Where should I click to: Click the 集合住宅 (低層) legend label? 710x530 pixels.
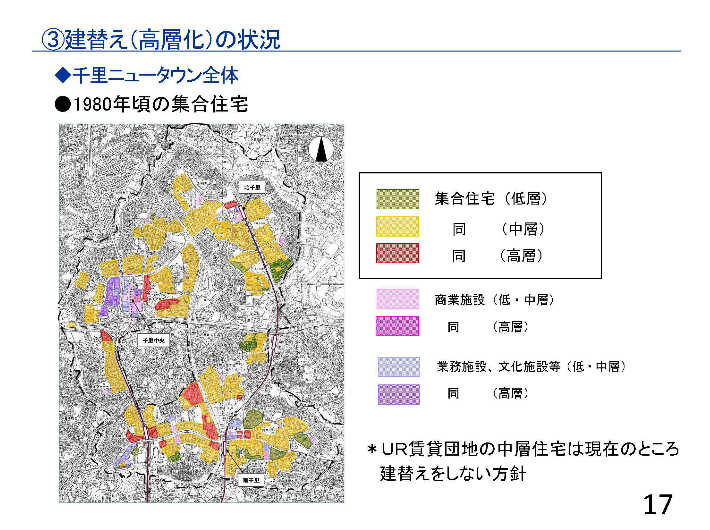490,199
